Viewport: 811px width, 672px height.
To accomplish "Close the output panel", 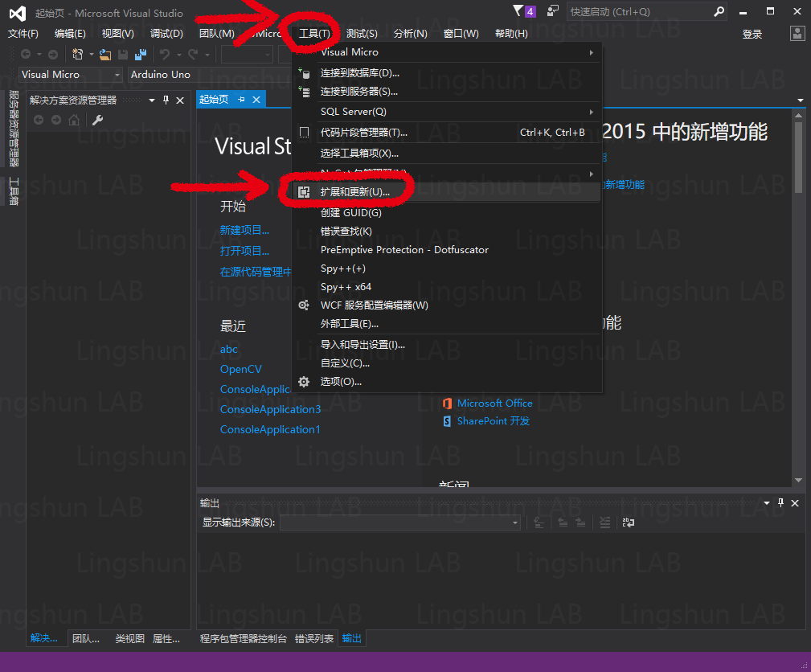I will pyautogui.click(x=795, y=503).
